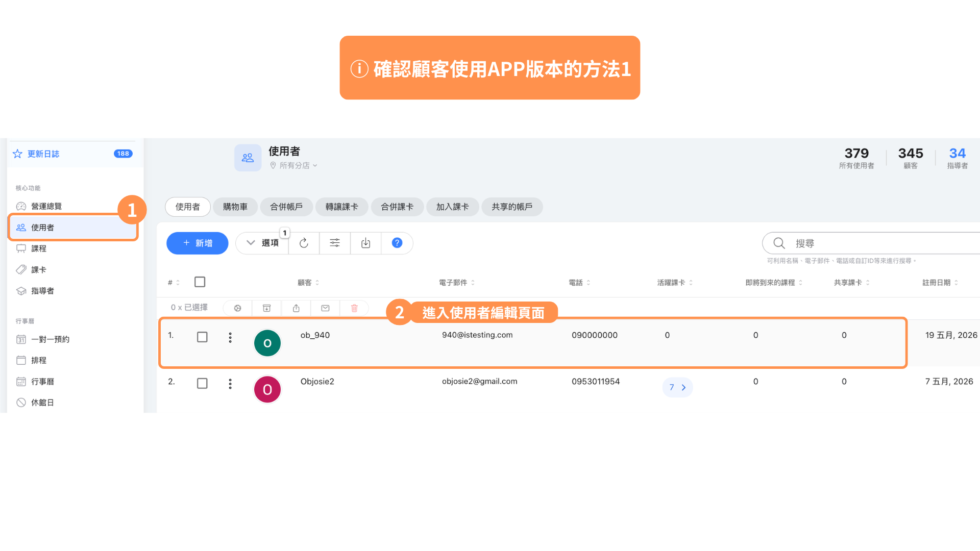This screenshot has height=551, width=980.
Task: Open 營運總覽 in the sidebar
Action: (x=46, y=206)
